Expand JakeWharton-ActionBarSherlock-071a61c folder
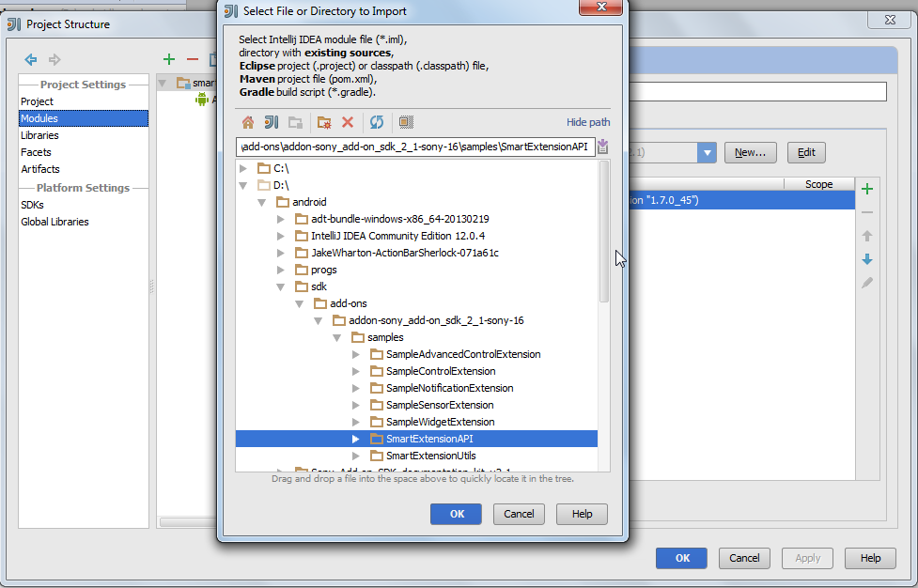The width and height of the screenshot is (918, 588). [280, 254]
